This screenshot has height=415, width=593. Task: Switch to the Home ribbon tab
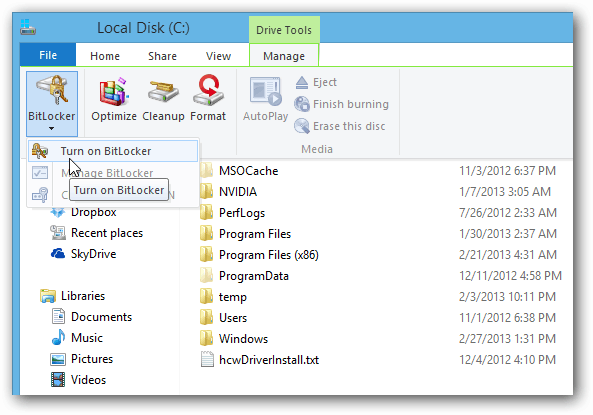click(105, 56)
